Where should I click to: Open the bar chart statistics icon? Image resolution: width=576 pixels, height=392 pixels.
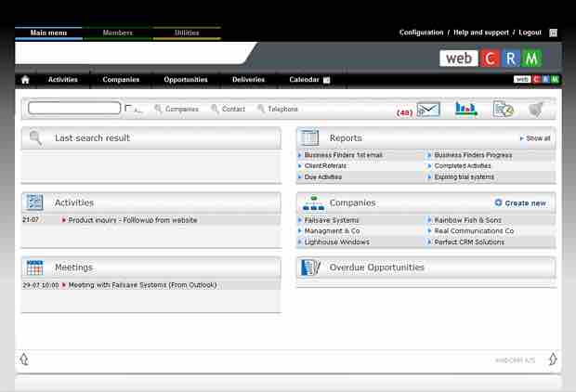pyautogui.click(x=465, y=110)
